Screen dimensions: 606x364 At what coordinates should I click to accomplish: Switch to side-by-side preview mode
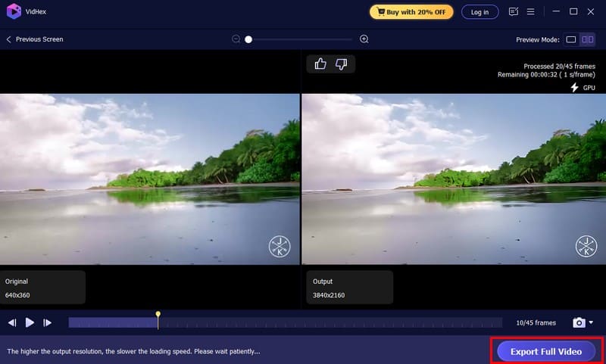pos(588,39)
